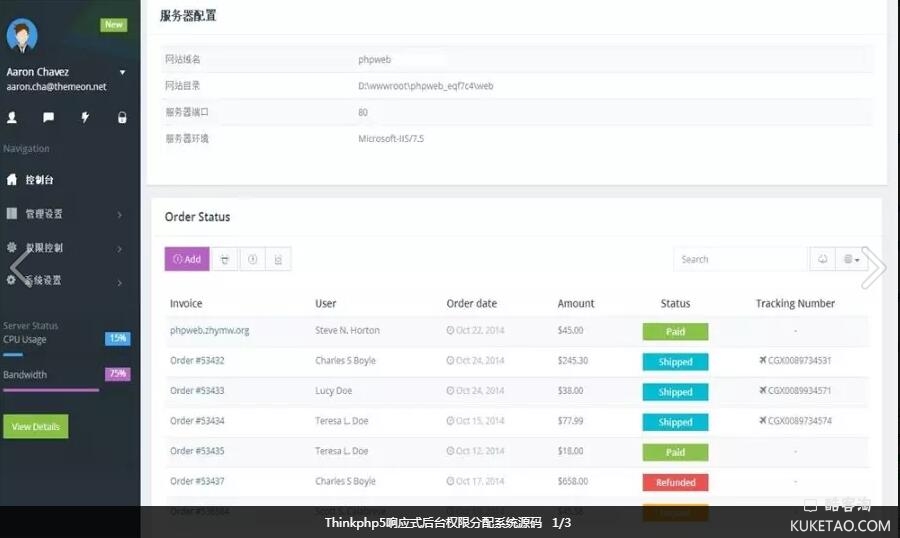
Task: Go to the previous slide arrow
Action: point(21,266)
